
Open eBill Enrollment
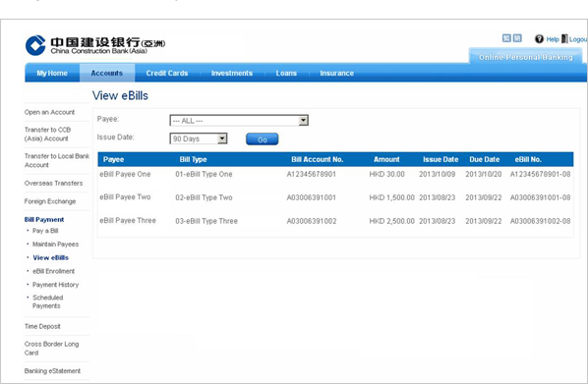coord(54,271)
